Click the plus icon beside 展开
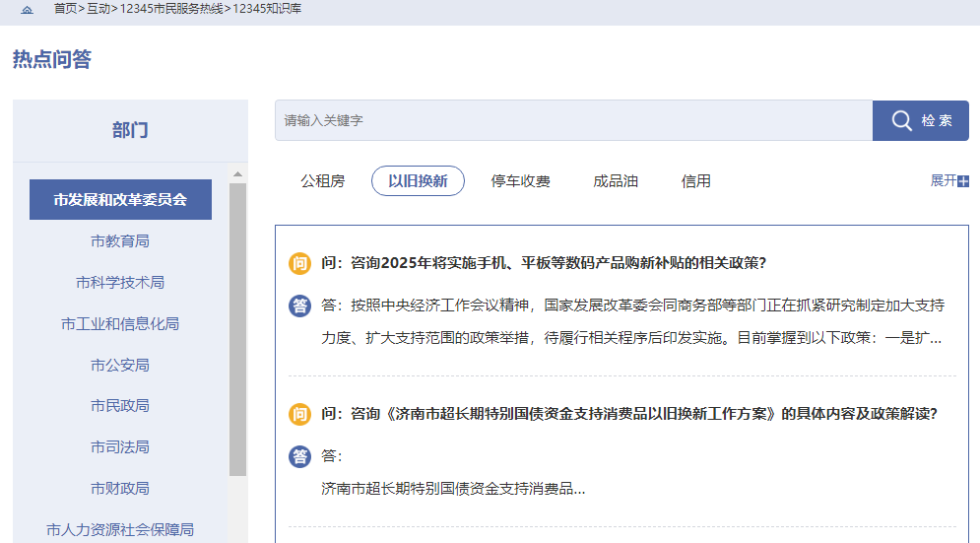Screen dimensions: 980x543 tap(963, 181)
